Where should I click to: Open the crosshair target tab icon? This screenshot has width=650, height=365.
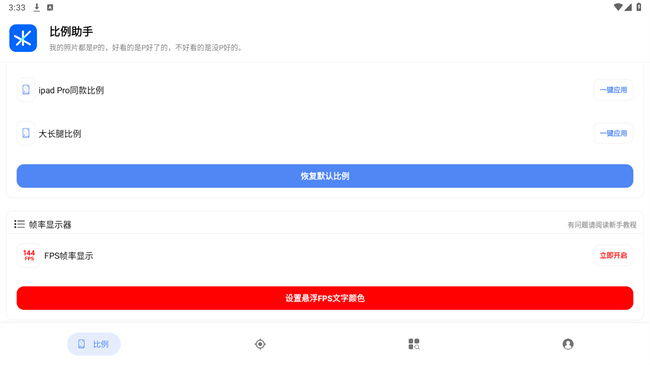pyautogui.click(x=260, y=344)
